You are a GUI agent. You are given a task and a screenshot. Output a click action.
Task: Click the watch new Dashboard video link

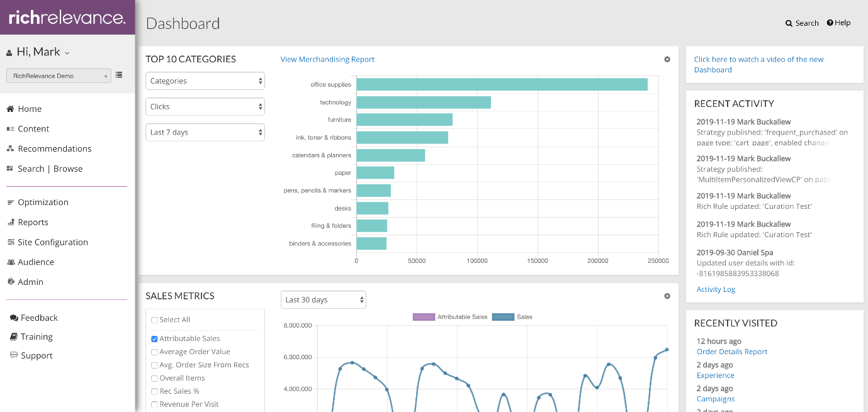[758, 65]
